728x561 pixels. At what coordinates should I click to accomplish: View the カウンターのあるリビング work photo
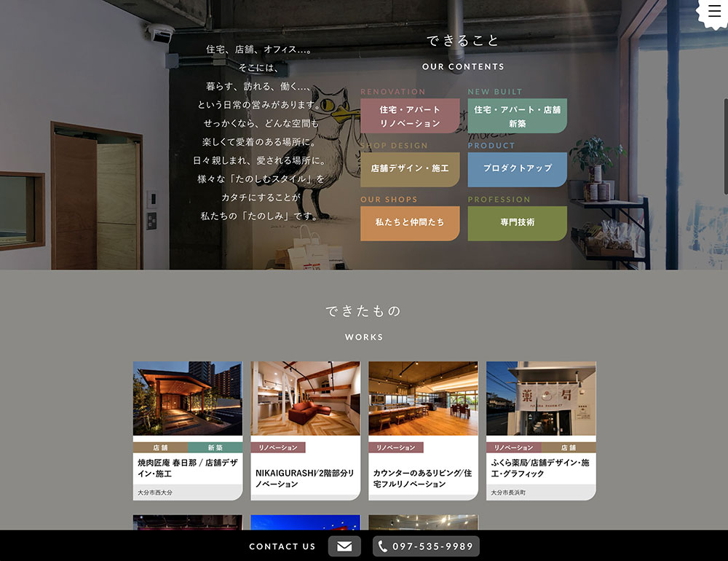[423, 399]
